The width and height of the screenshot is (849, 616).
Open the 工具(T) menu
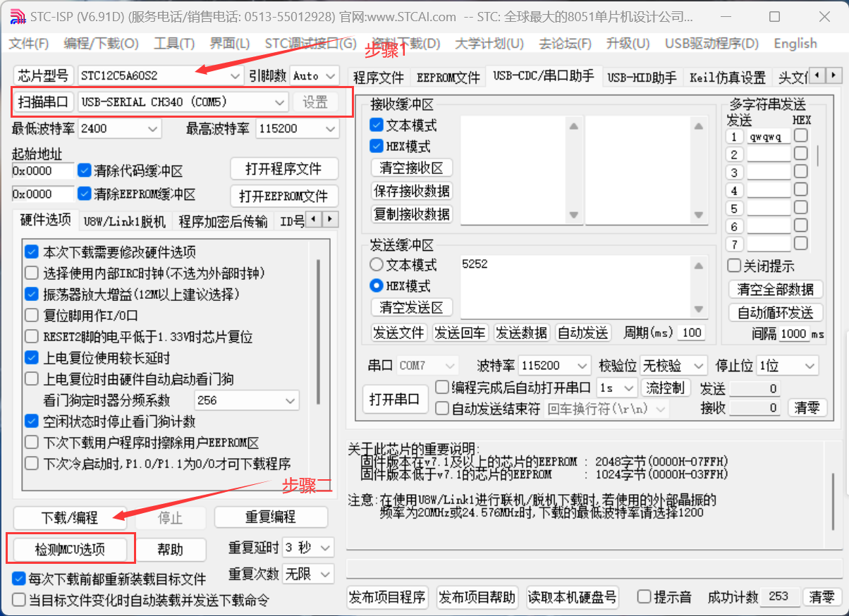click(x=174, y=44)
